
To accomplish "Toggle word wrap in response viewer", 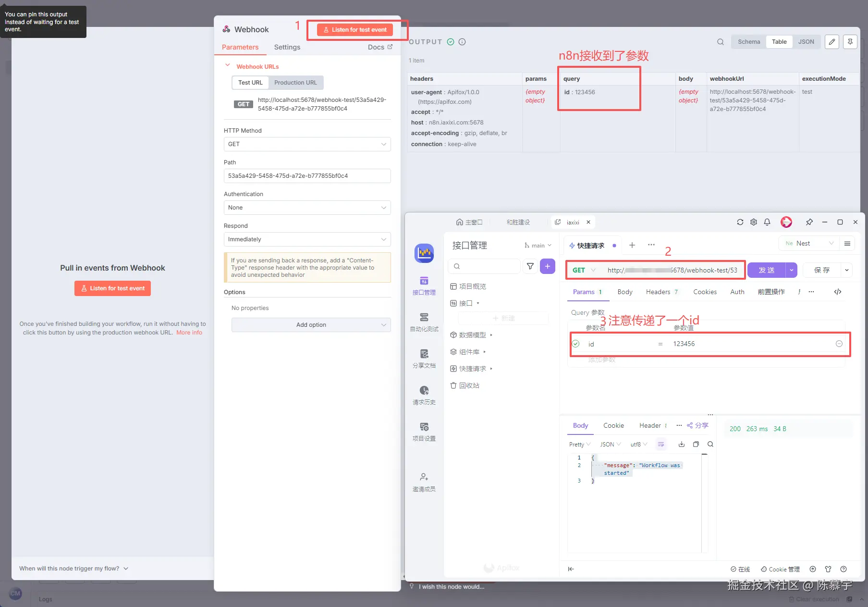I will point(661,444).
